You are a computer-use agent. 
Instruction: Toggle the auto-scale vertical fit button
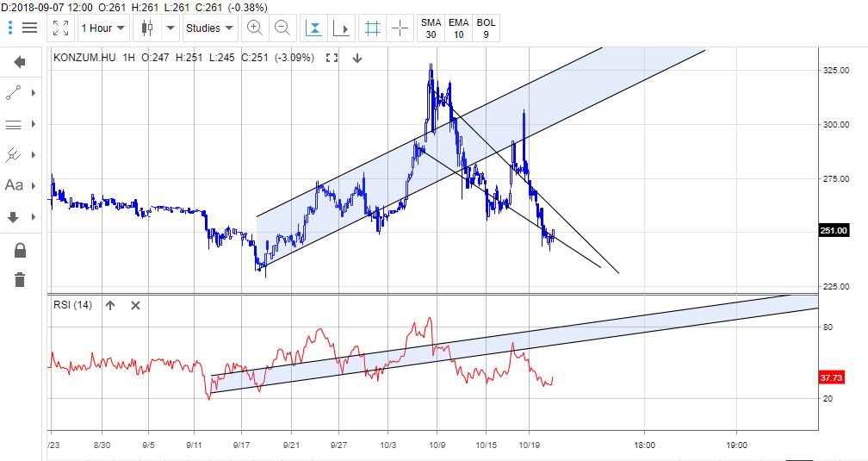pos(313,28)
